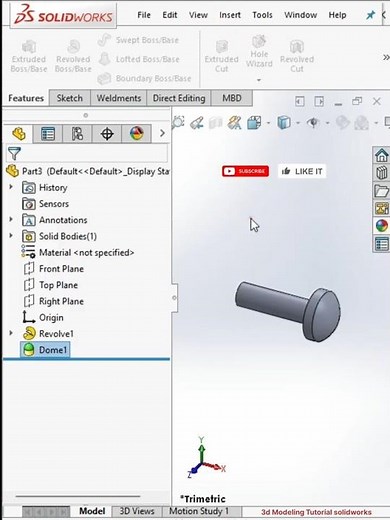Screen dimensions: 390x520
Task: Open the Hole Wizard dropdown arrow
Action: pos(259,80)
